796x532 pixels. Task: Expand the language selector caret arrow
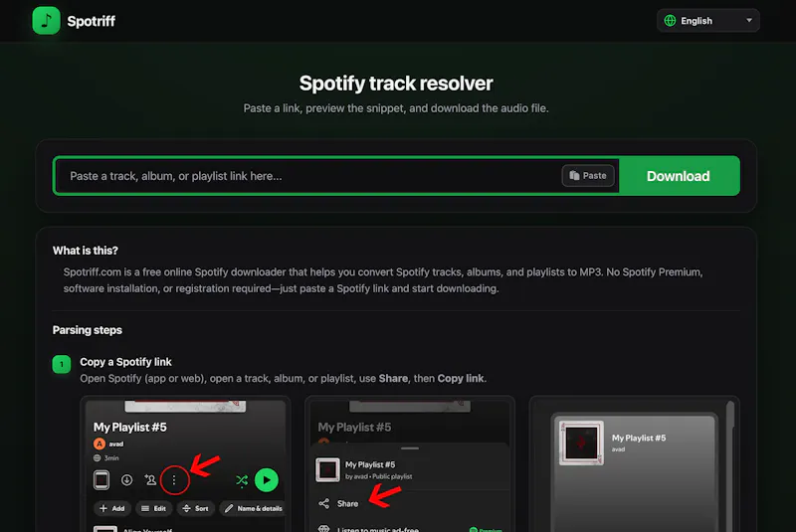[x=749, y=21]
